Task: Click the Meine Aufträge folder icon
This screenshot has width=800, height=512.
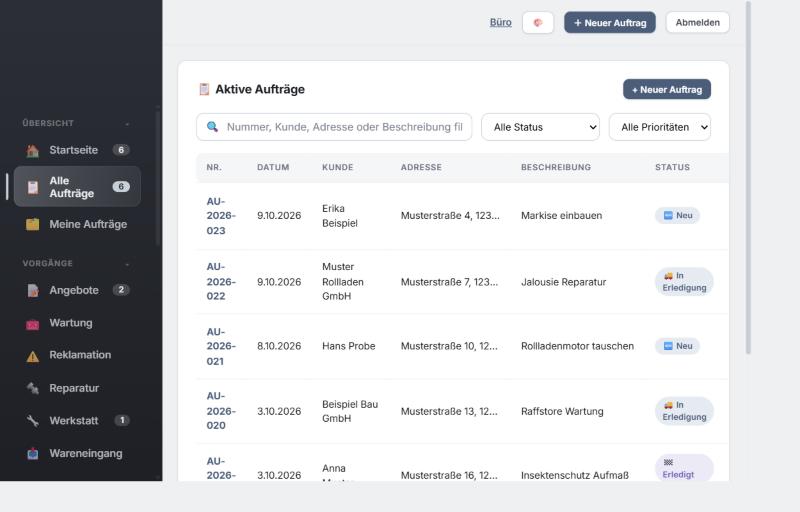Action: click(x=33, y=224)
